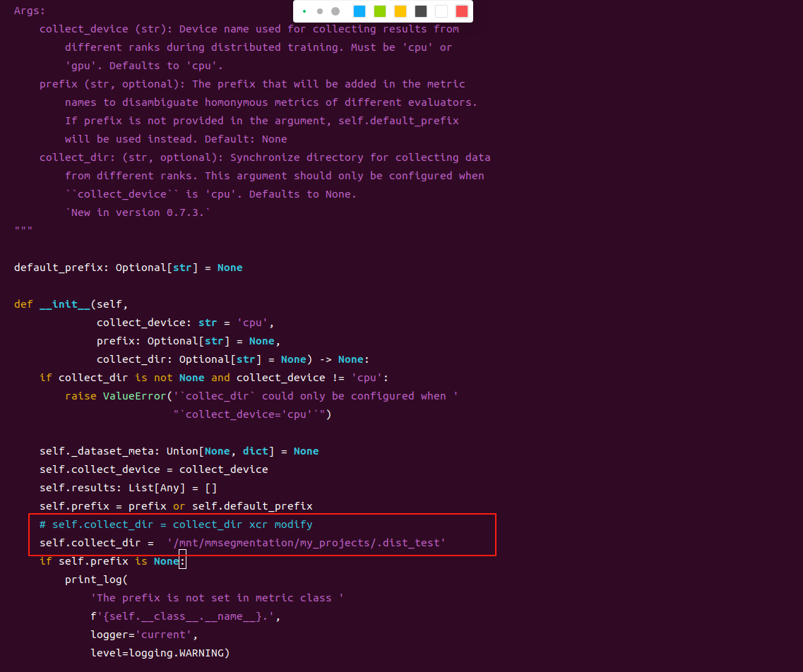Click the line 'from different ranks. This argument'
This screenshot has width=803, height=672.
point(274,176)
